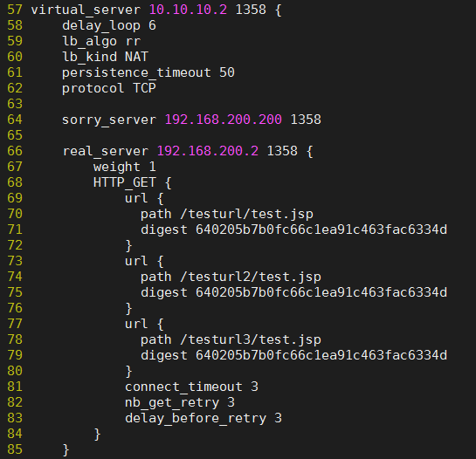Click path /testurl2/test.jsp

[x=231, y=277]
